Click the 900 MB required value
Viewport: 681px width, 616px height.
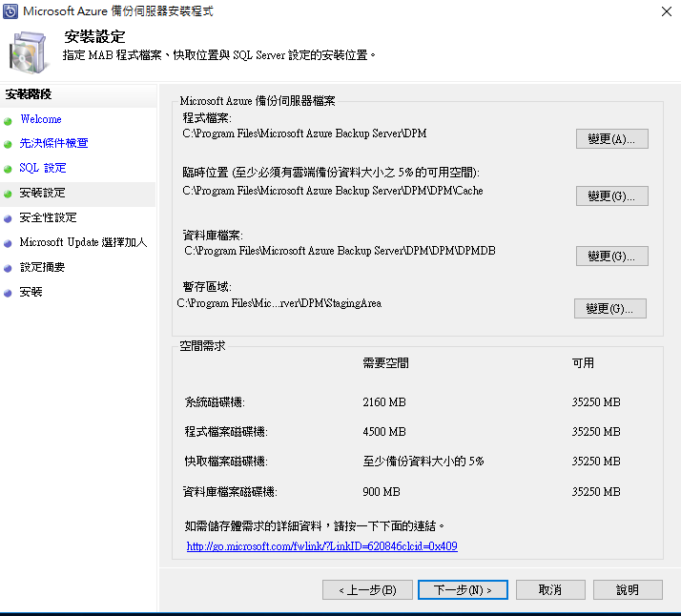[382, 492]
